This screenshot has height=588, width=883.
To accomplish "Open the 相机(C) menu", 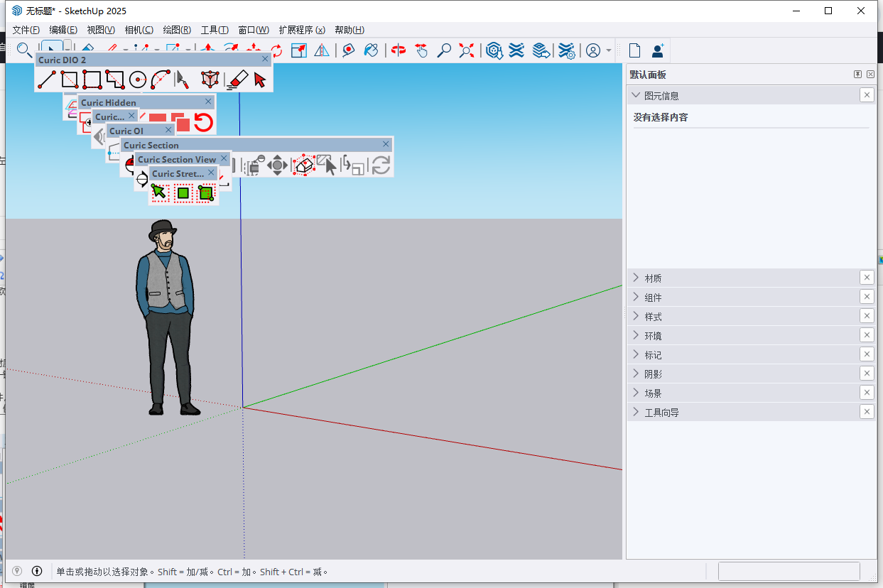I will (x=139, y=30).
